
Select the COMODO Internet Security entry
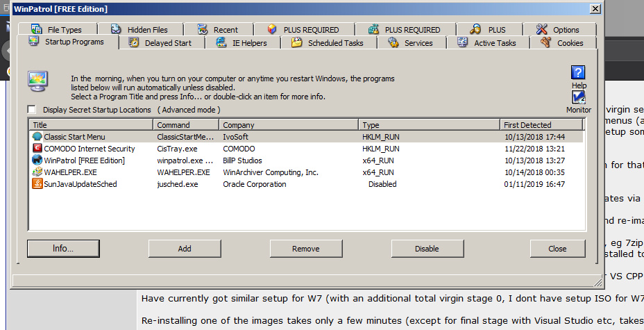click(x=89, y=149)
